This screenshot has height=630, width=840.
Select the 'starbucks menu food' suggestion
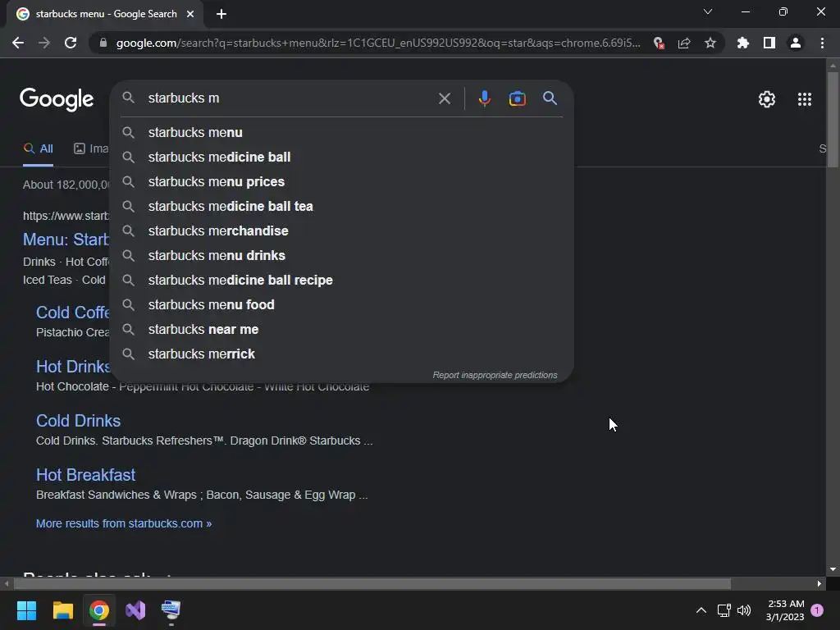click(x=342, y=305)
